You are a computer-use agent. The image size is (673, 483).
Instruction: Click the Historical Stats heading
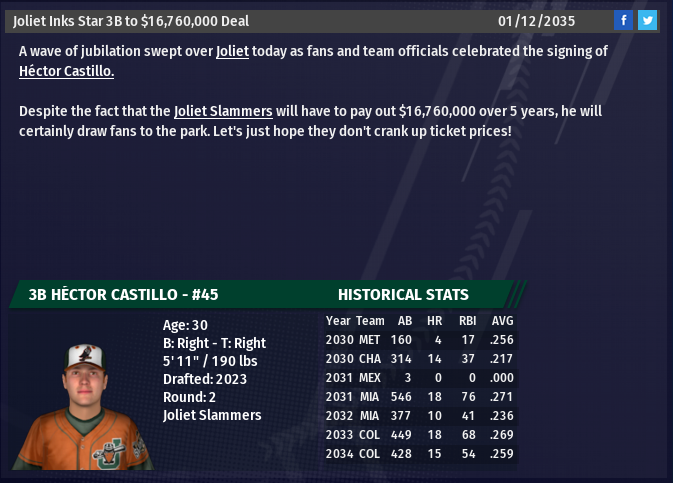point(403,294)
